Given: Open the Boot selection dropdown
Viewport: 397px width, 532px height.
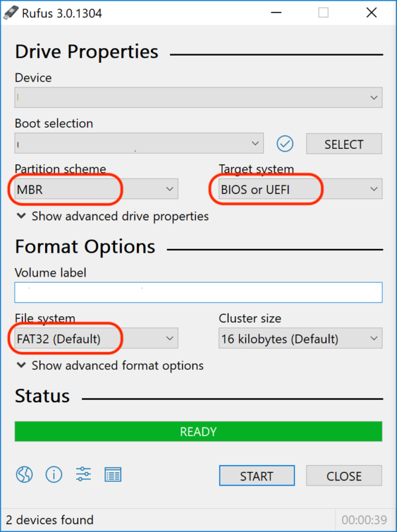Looking at the screenshot, I should point(139,144).
